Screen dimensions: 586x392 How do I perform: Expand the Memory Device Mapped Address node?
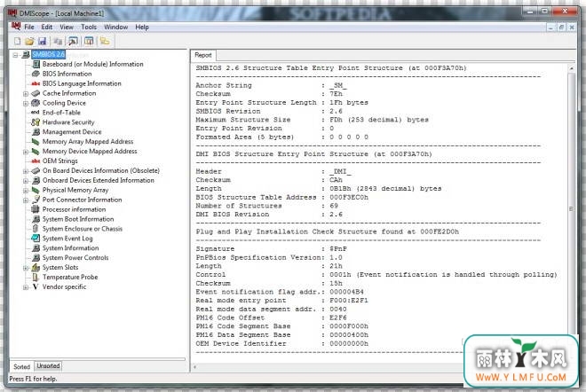point(26,152)
